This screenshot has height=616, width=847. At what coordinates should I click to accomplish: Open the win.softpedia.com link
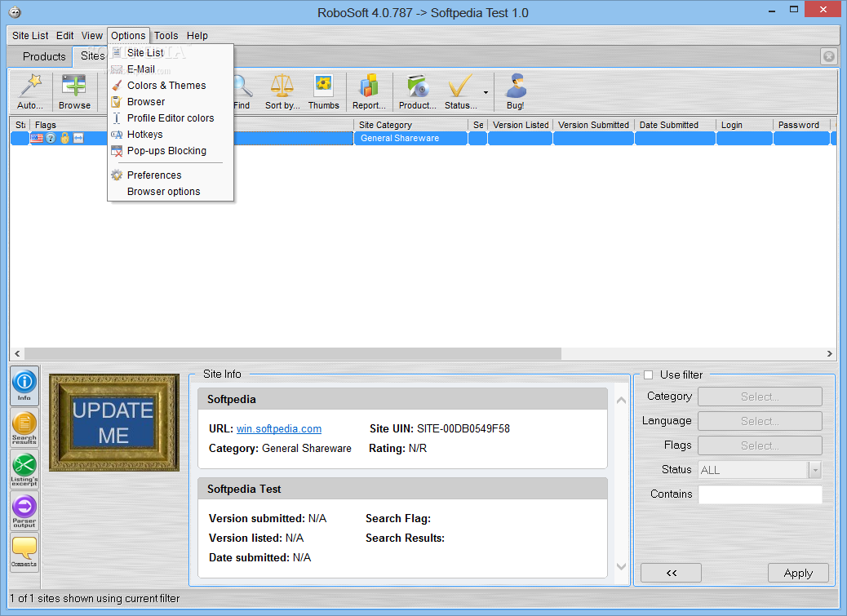pyautogui.click(x=279, y=428)
